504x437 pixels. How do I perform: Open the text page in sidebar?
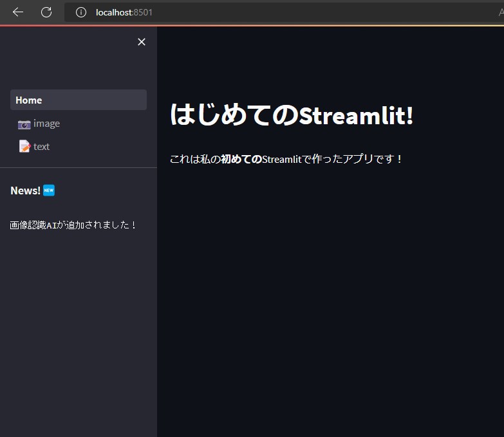(79, 147)
